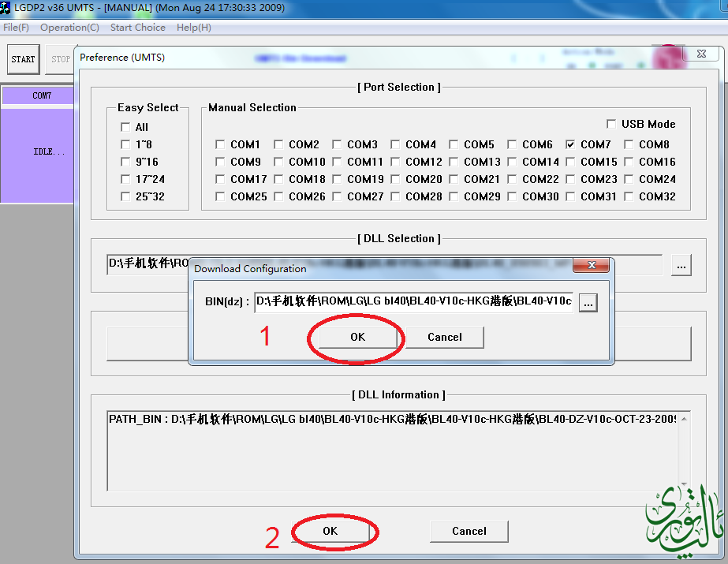The height and width of the screenshot is (564, 728).
Task: Check the COM12 port checkbox
Action: coord(395,162)
